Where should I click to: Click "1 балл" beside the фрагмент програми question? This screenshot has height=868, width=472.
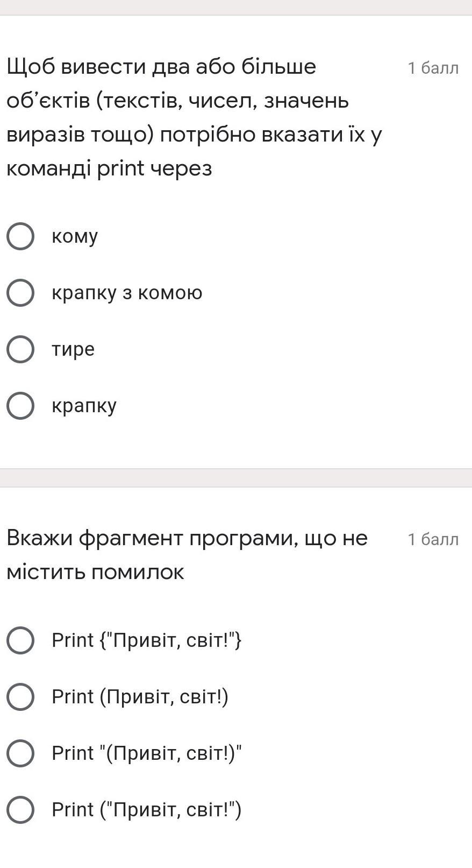click(433, 539)
